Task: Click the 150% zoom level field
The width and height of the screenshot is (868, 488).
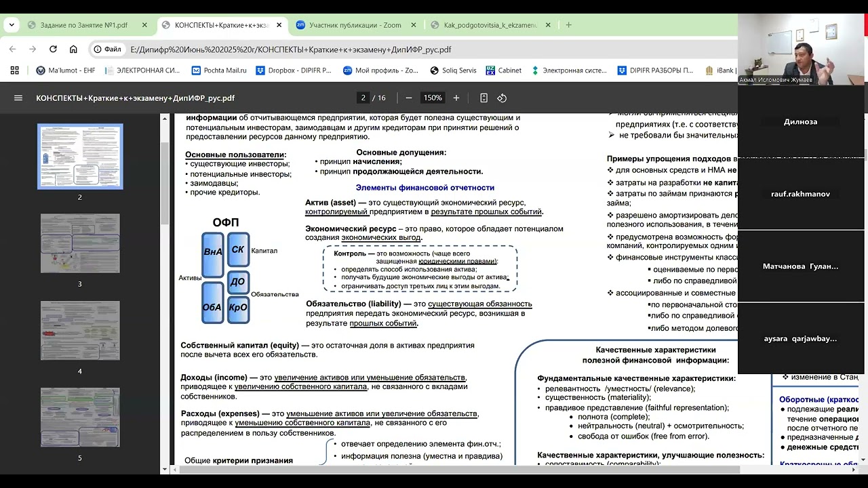Action: click(433, 98)
